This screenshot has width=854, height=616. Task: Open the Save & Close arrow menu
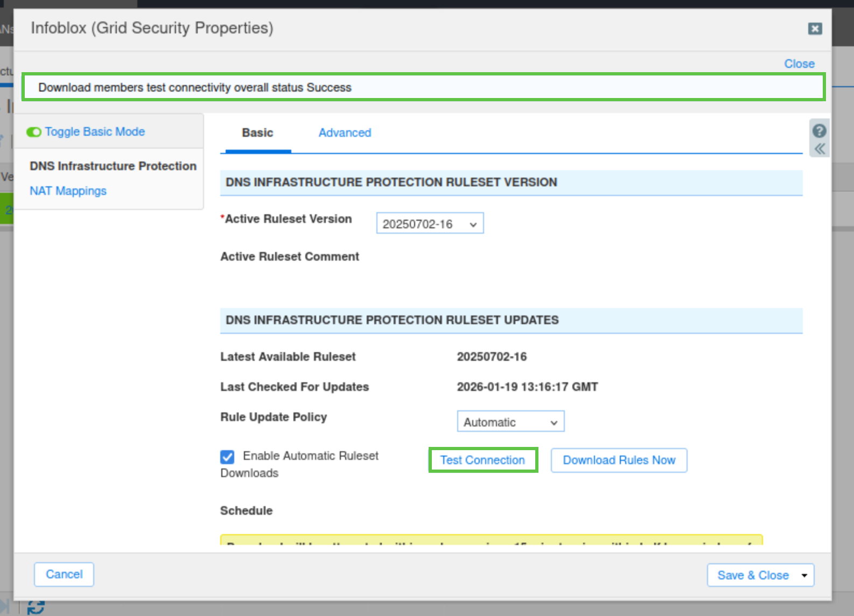click(804, 575)
